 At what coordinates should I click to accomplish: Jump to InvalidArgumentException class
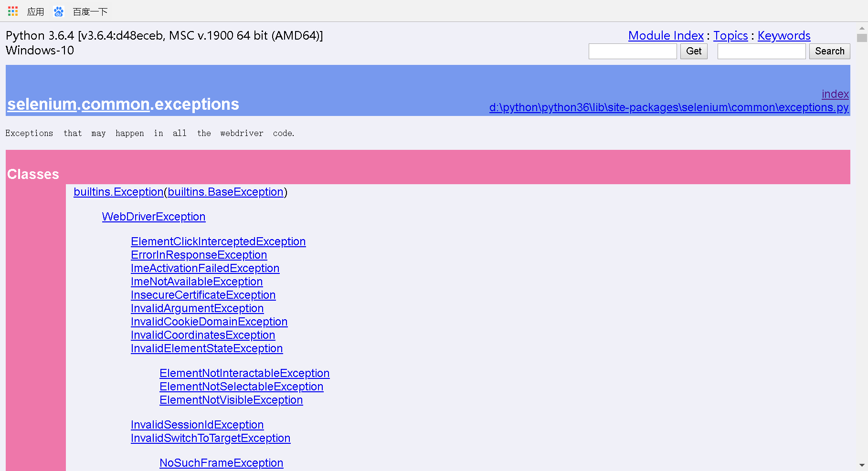pyautogui.click(x=197, y=308)
